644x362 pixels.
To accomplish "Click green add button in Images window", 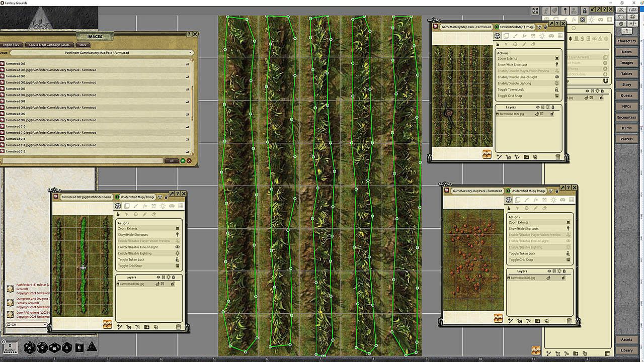I will [x=183, y=161].
